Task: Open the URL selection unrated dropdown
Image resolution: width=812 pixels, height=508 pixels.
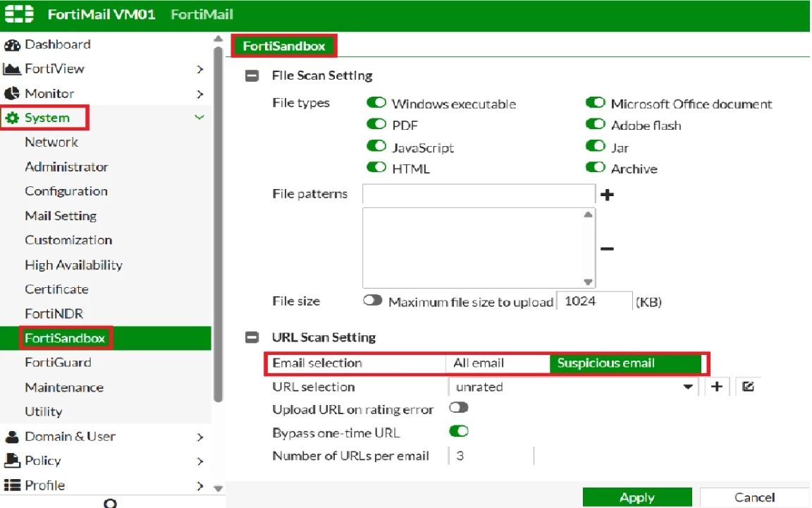Action: 573,387
